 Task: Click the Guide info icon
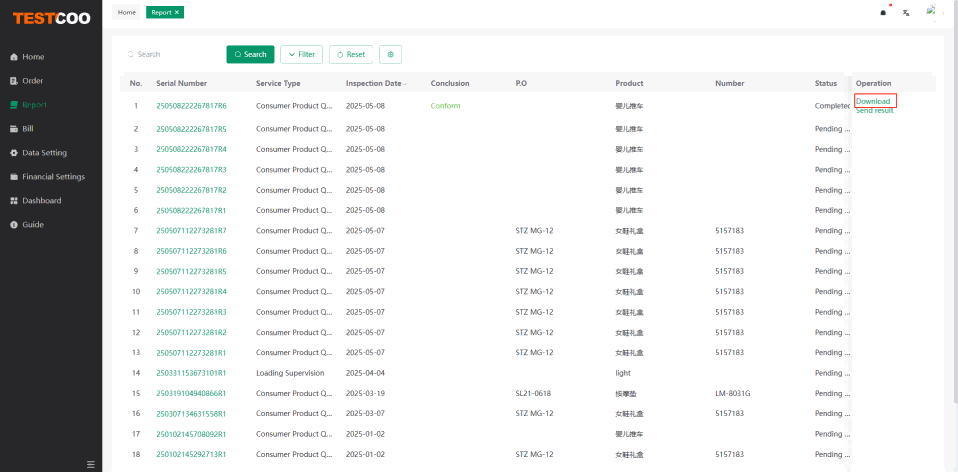coord(13,225)
